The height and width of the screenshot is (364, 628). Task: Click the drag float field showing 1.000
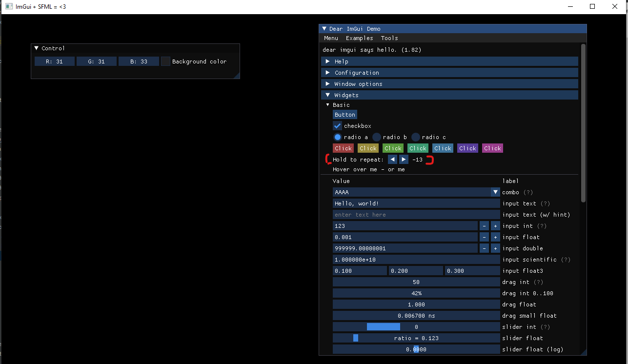[416, 304]
